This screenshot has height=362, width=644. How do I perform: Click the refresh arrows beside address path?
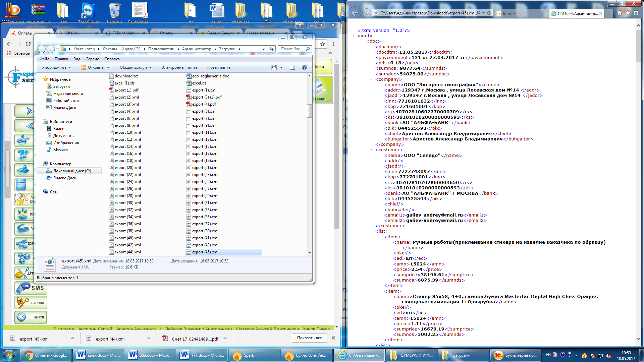271,49
